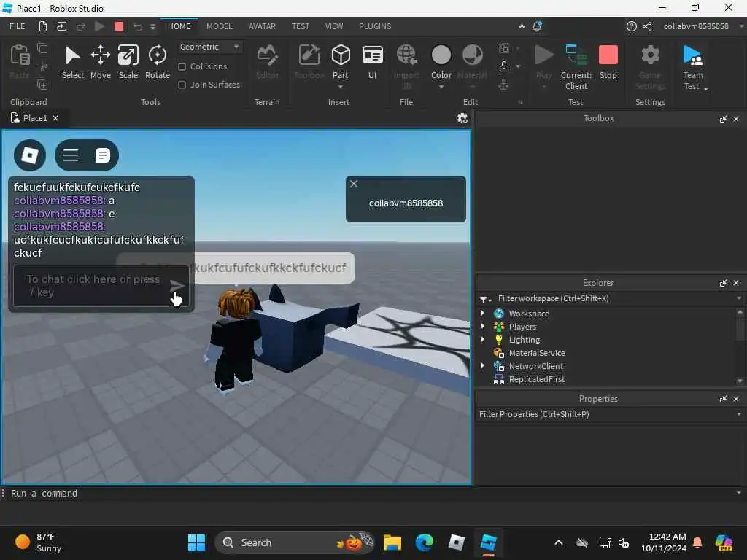Open the Filter Properties dropdown arrow
747x560 pixels.
(738, 414)
